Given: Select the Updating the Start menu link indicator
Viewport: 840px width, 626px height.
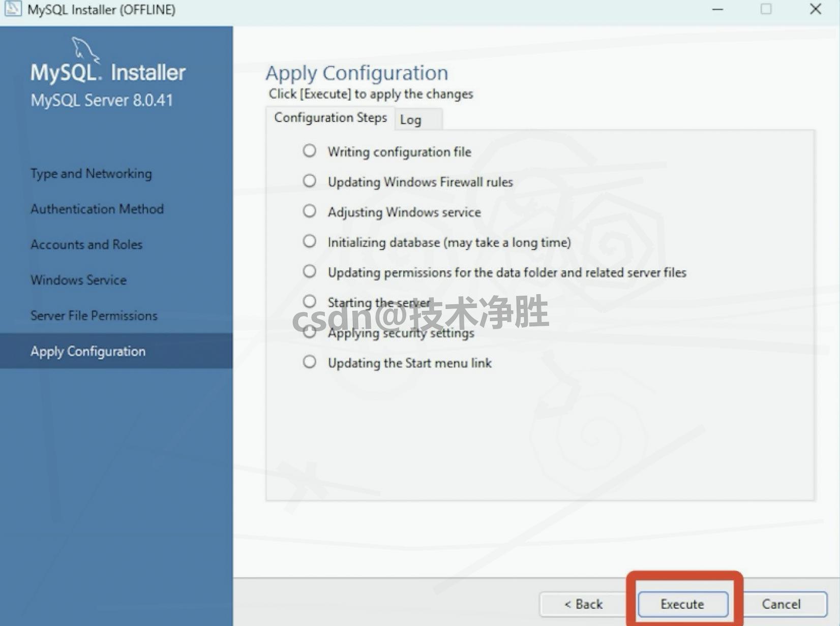Looking at the screenshot, I should click(x=309, y=362).
